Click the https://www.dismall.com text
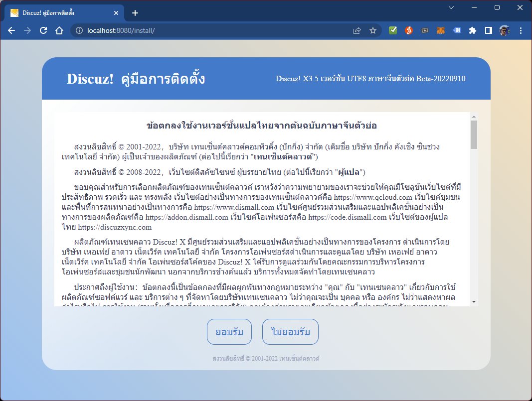Screen dimensions: 532x401 [x=234, y=207]
